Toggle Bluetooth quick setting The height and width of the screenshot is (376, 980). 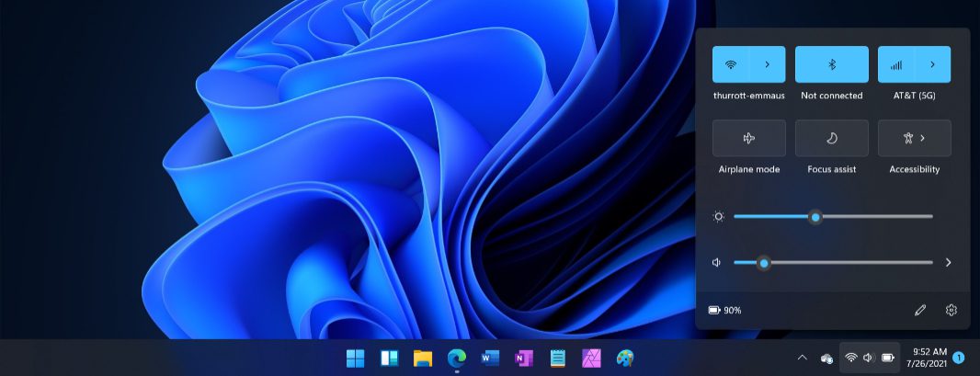coord(831,65)
